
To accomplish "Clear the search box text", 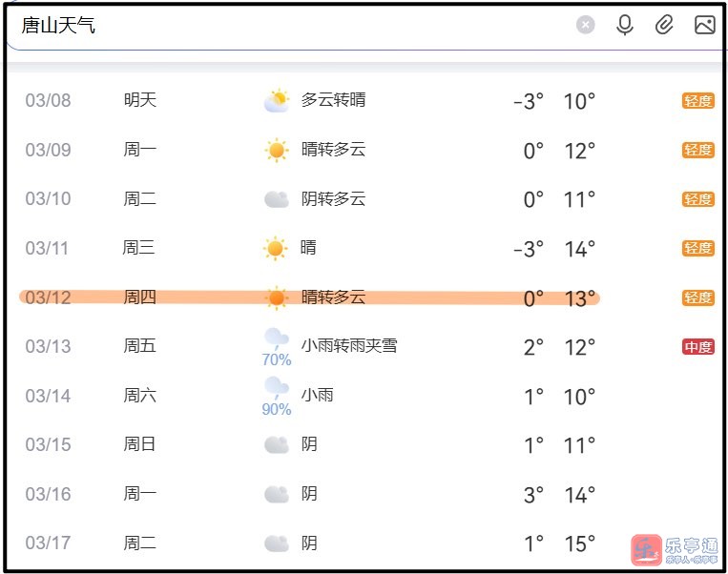I will tap(586, 25).
